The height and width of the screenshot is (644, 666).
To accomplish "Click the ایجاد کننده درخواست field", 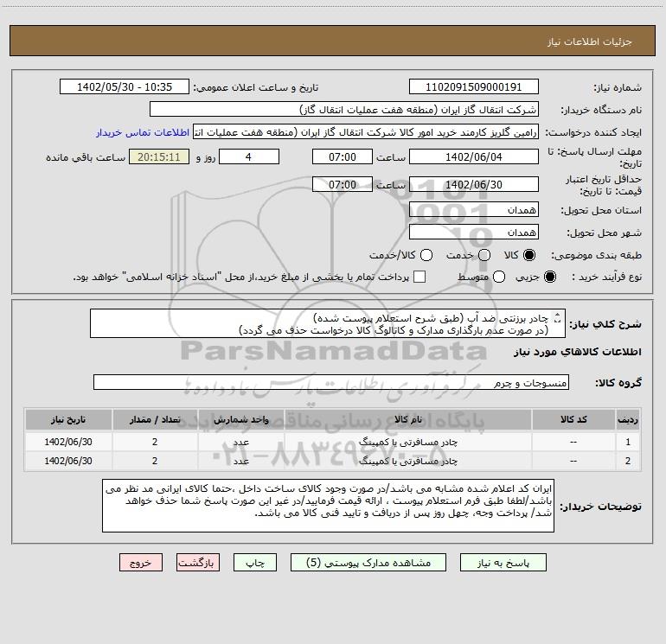I will click(x=366, y=132).
